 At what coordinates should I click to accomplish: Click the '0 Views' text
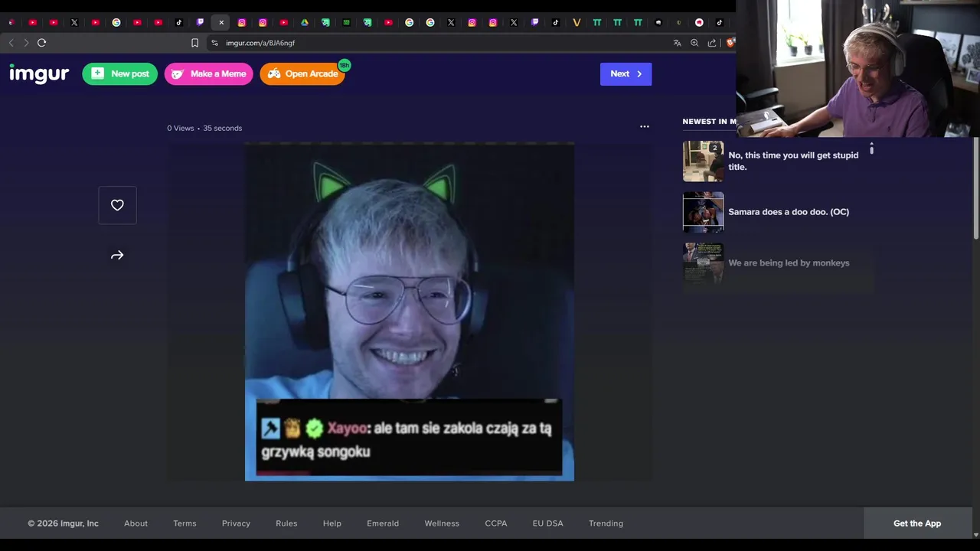(181, 128)
